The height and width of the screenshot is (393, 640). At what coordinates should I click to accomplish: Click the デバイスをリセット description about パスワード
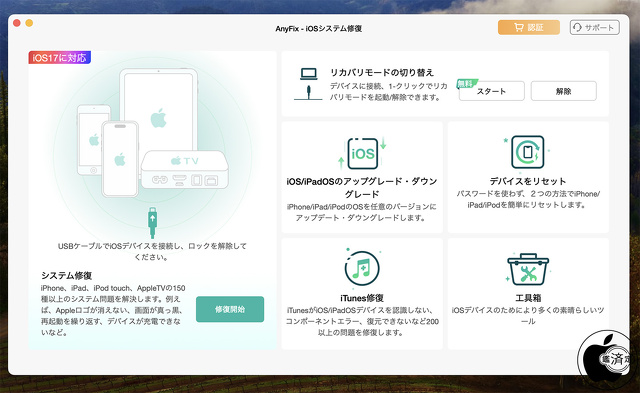coord(528,199)
